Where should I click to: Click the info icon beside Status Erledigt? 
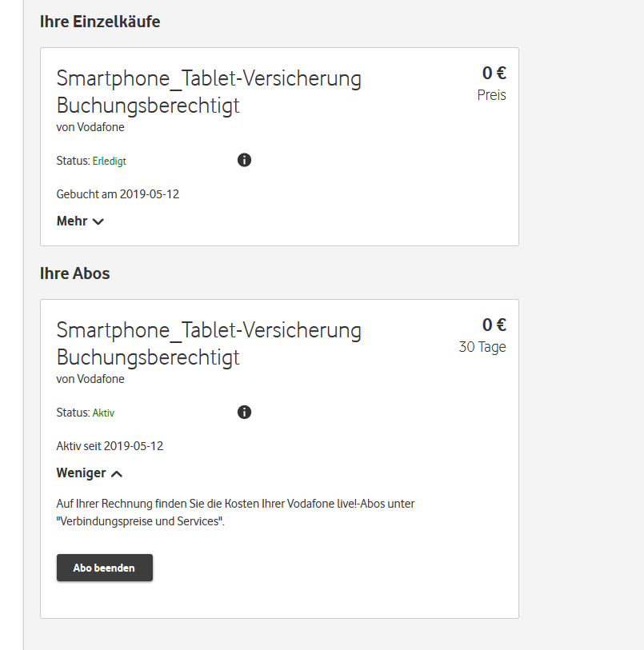pos(245,160)
